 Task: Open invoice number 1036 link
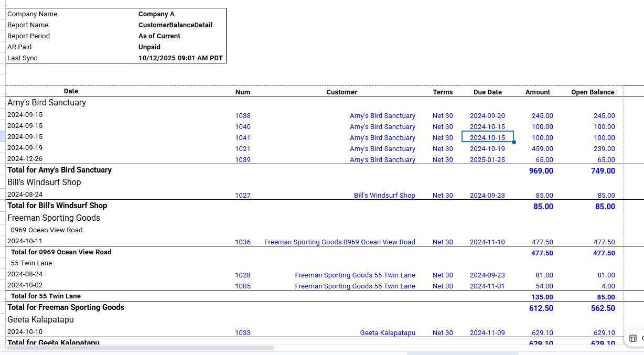tap(243, 242)
